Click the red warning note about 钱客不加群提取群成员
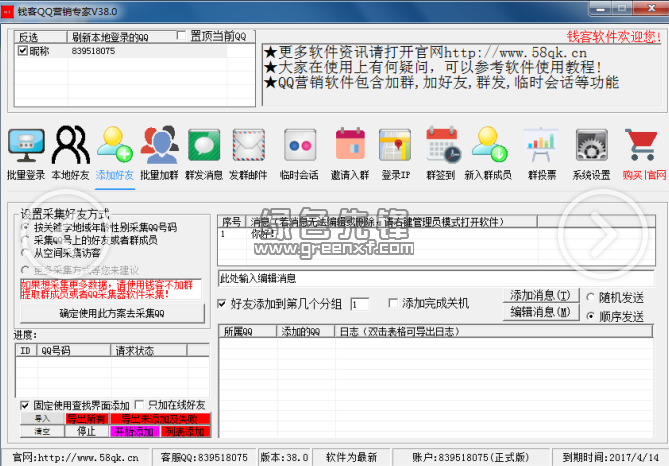The height and width of the screenshot is (466, 669). pyautogui.click(x=111, y=289)
